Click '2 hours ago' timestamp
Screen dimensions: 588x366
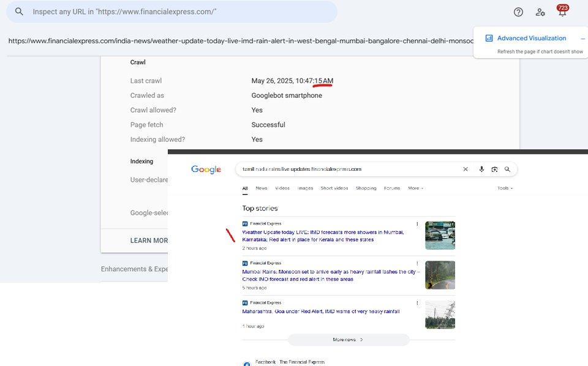point(254,248)
